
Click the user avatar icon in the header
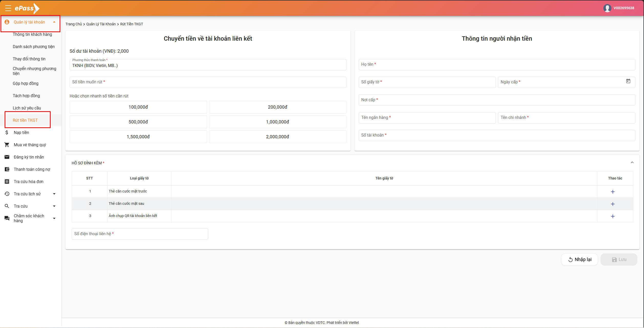[607, 8]
